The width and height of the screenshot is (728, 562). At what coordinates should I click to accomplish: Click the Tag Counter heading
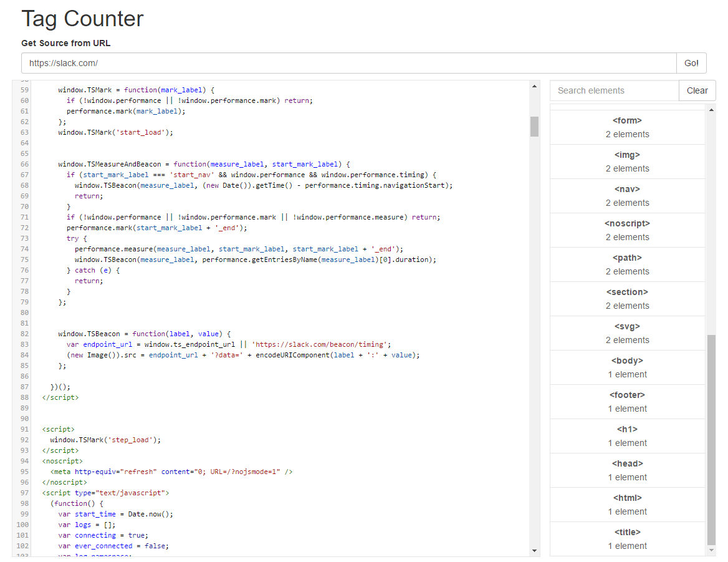83,19
